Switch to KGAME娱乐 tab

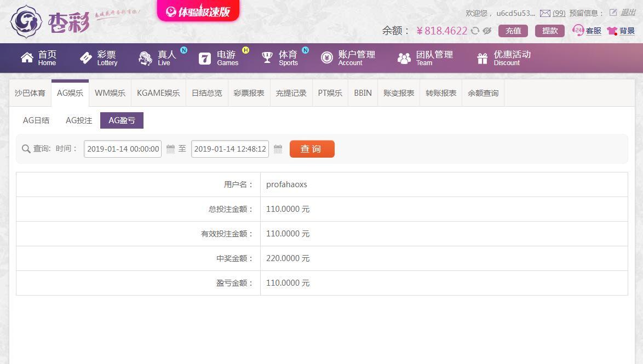tap(158, 93)
